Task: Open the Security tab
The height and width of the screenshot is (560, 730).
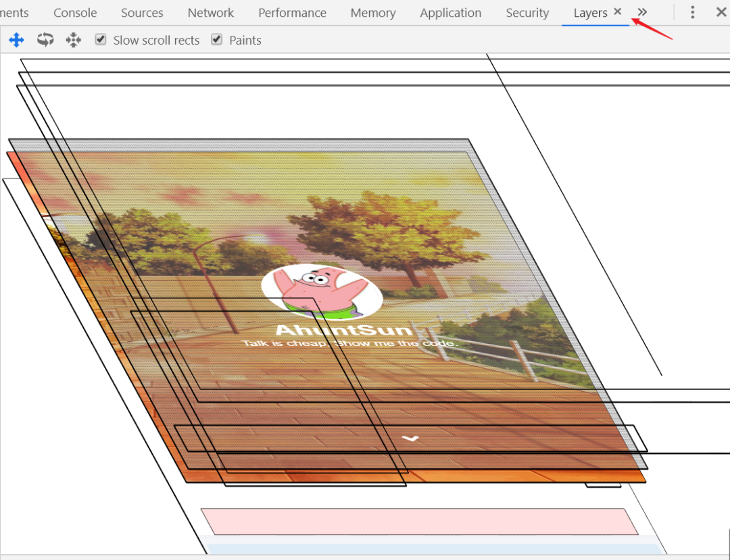Action: 527,13
